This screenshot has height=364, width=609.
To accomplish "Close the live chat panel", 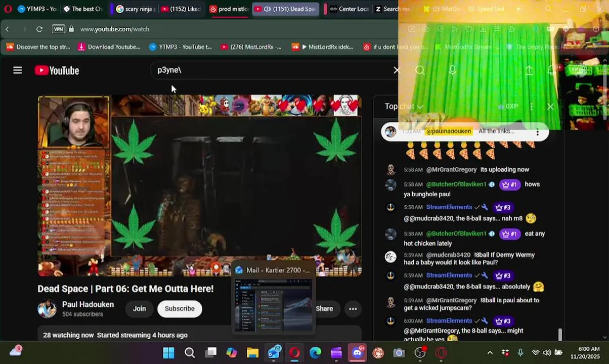I will [550, 107].
